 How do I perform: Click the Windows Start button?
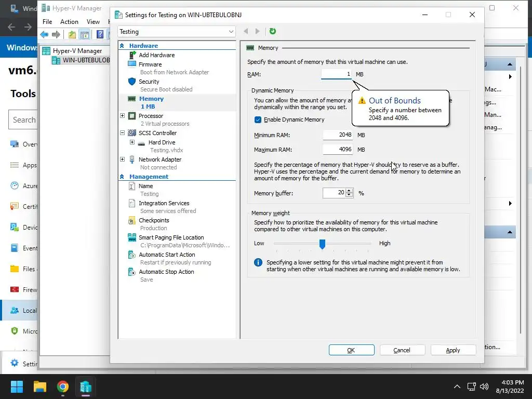pos(17,387)
